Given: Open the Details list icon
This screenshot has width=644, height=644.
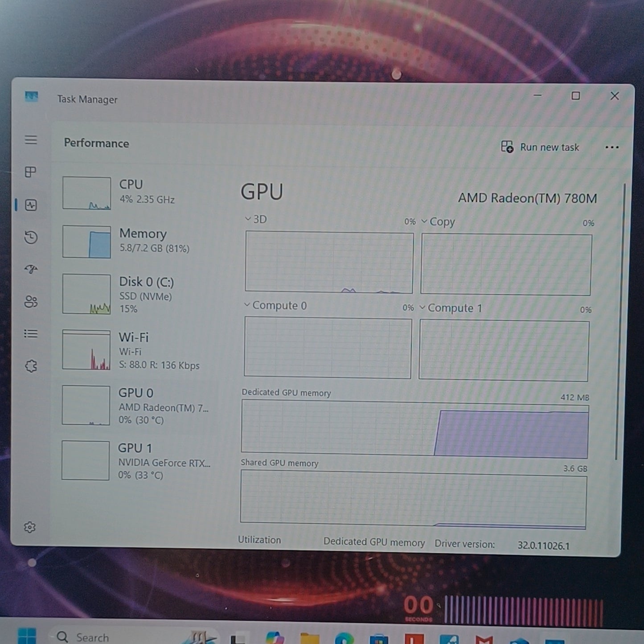Looking at the screenshot, I should click(x=31, y=333).
